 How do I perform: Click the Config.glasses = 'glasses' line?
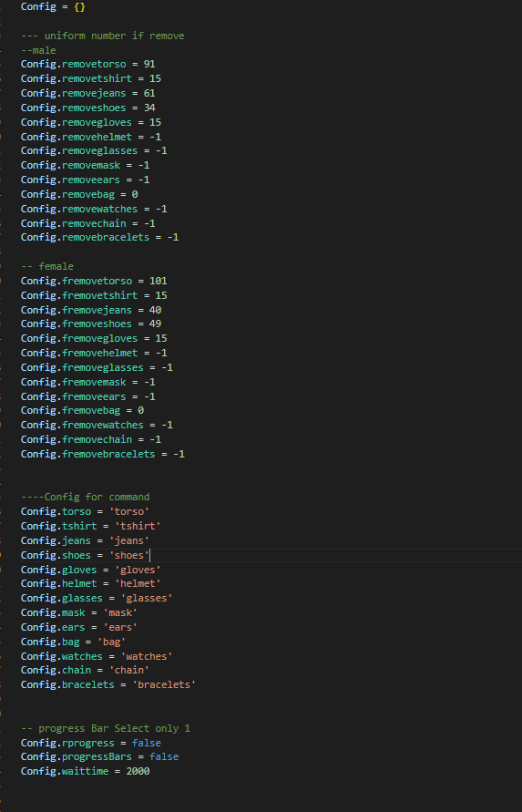click(97, 598)
